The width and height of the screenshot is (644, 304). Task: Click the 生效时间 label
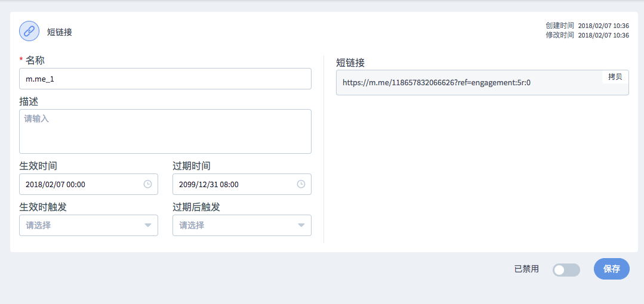click(x=38, y=166)
